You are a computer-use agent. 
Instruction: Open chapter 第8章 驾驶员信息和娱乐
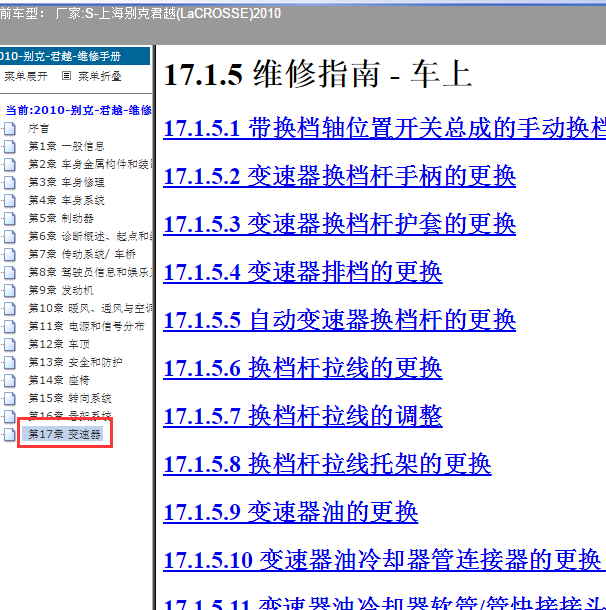point(90,272)
